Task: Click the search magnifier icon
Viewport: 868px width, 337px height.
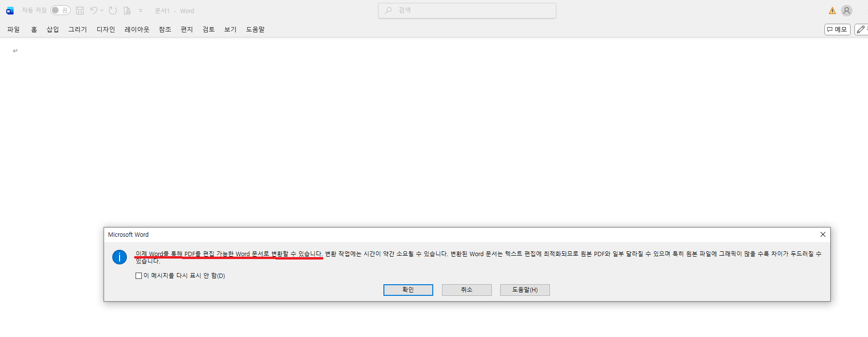Action: (388, 10)
